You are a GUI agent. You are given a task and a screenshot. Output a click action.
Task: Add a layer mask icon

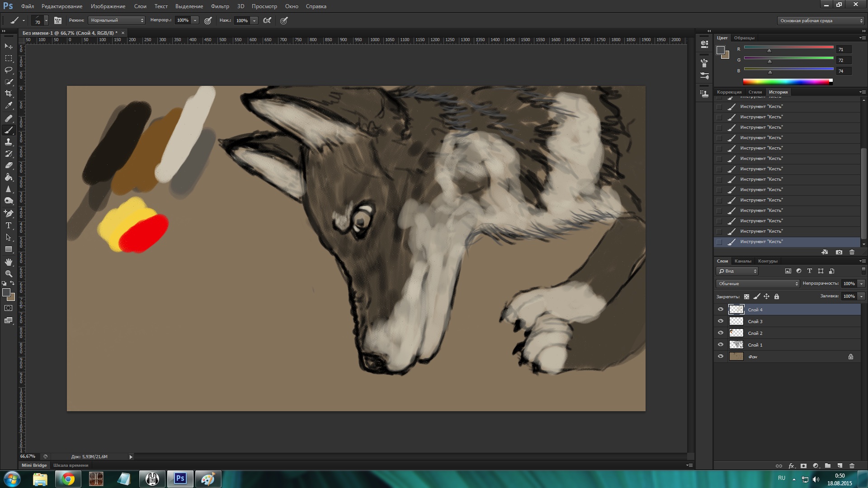point(803,466)
